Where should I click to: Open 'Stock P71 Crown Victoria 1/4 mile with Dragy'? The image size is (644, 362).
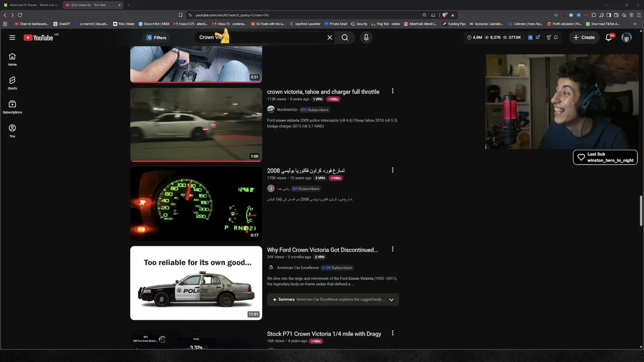[324, 334]
